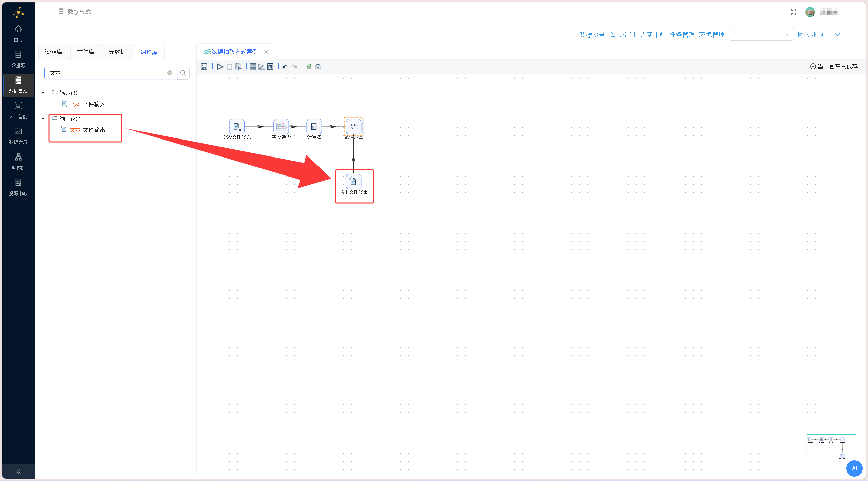This screenshot has width=868, height=481.
Task: Open 数据源 in the sidebar
Action: (x=18, y=59)
